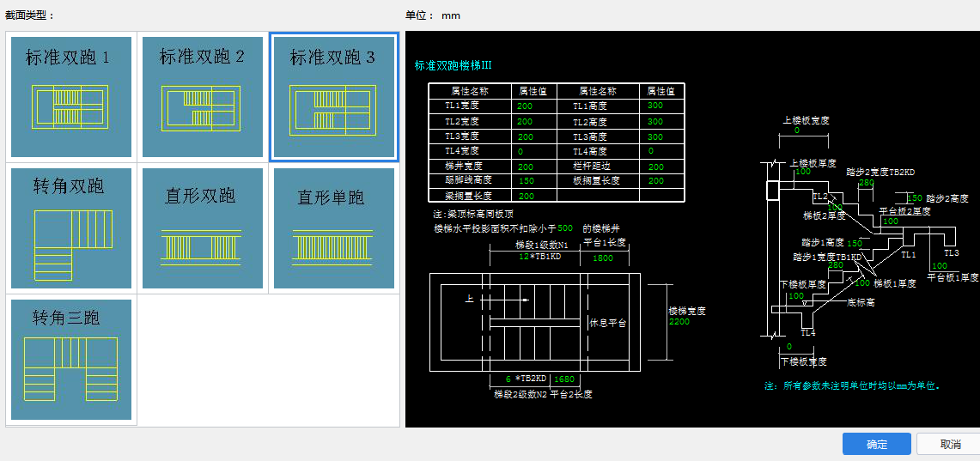Edit the 梯井宽度 value 200
This screenshot has height=461, width=980.
click(x=525, y=167)
